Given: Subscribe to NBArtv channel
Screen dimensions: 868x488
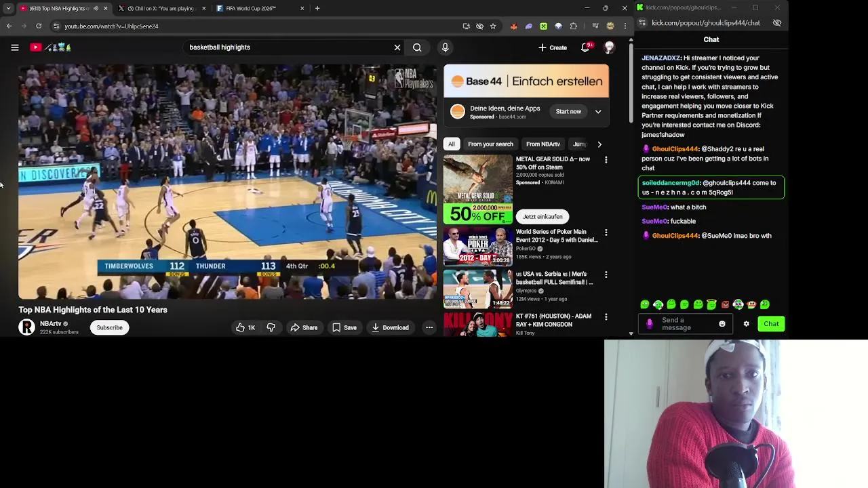Looking at the screenshot, I should point(109,327).
